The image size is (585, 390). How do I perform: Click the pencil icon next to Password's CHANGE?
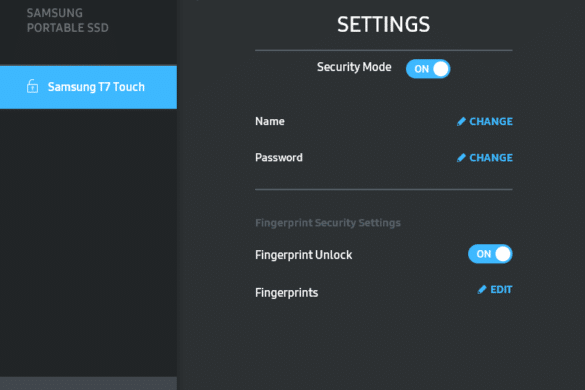pyautogui.click(x=461, y=158)
